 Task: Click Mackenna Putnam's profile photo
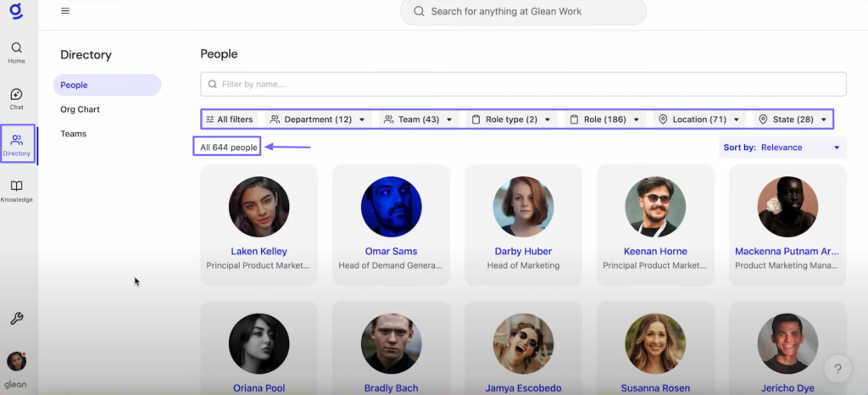pos(787,207)
